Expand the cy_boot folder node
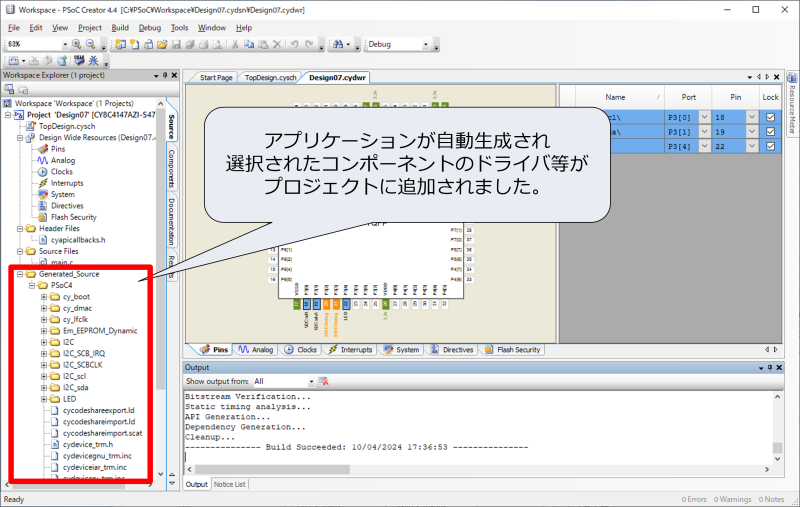The height and width of the screenshot is (507, 800). 44,296
